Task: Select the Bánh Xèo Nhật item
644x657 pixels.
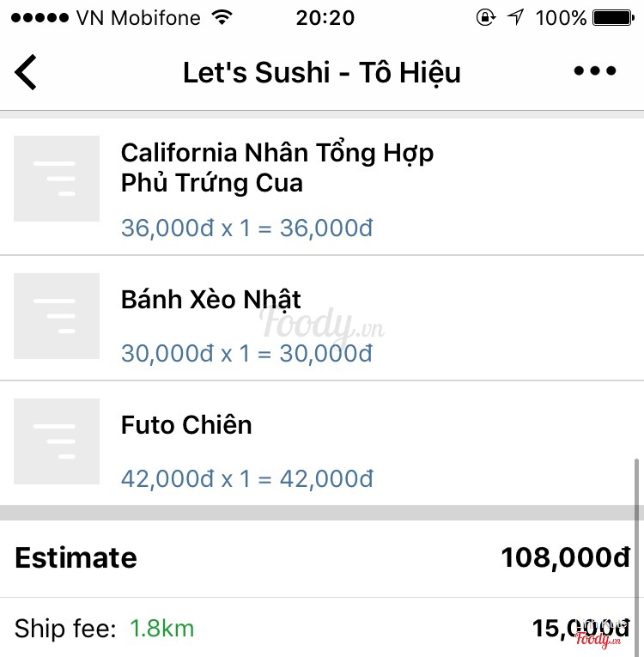Action: 211,300
